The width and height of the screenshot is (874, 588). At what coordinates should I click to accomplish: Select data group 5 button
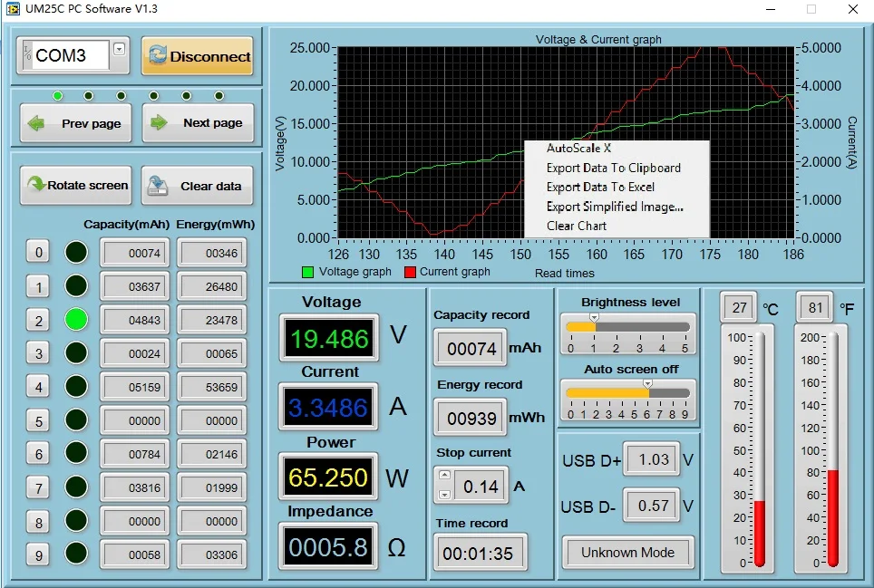38,421
